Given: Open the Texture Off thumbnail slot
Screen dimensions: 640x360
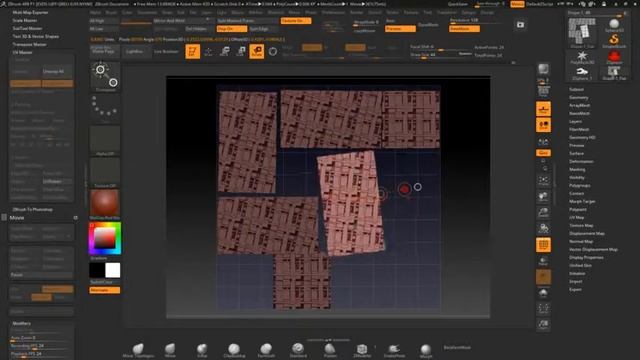Looking at the screenshot, I should pos(105,173).
